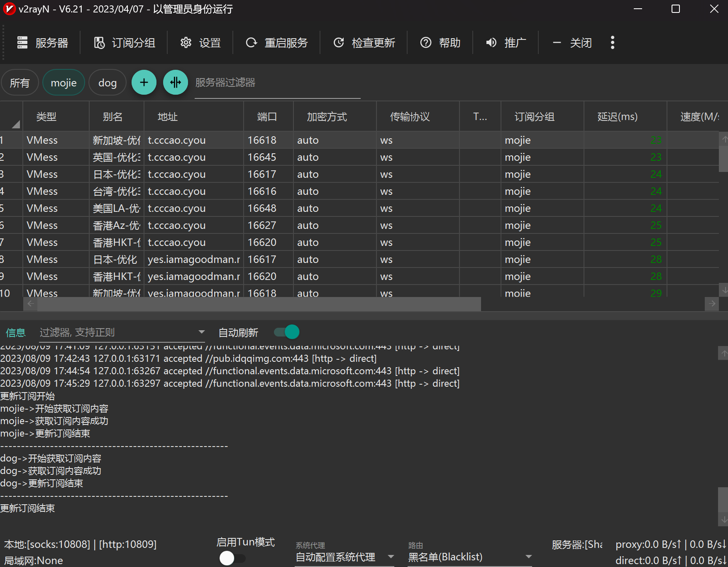728x567 pixels.
Task: Switch to the dog subscription group
Action: pyautogui.click(x=107, y=83)
